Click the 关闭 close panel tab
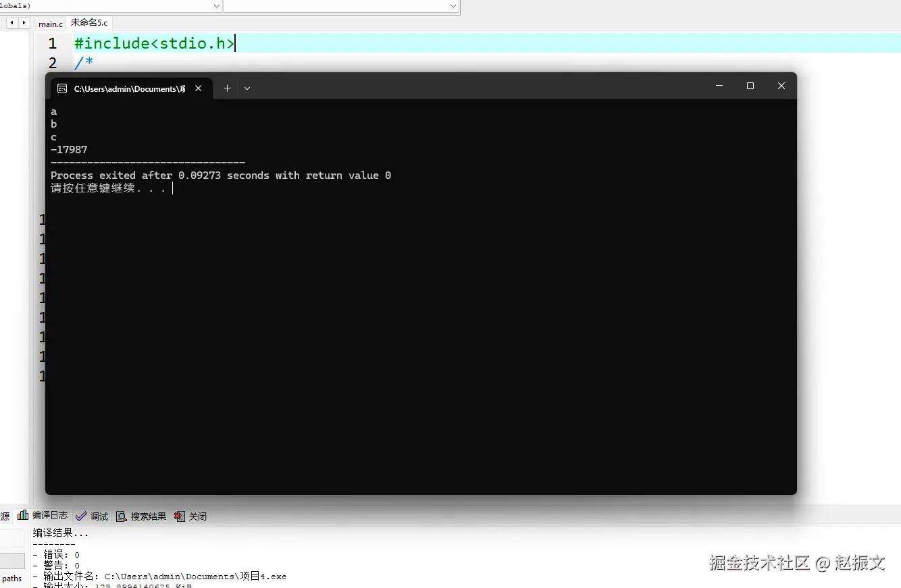The height and width of the screenshot is (588, 901). point(190,516)
